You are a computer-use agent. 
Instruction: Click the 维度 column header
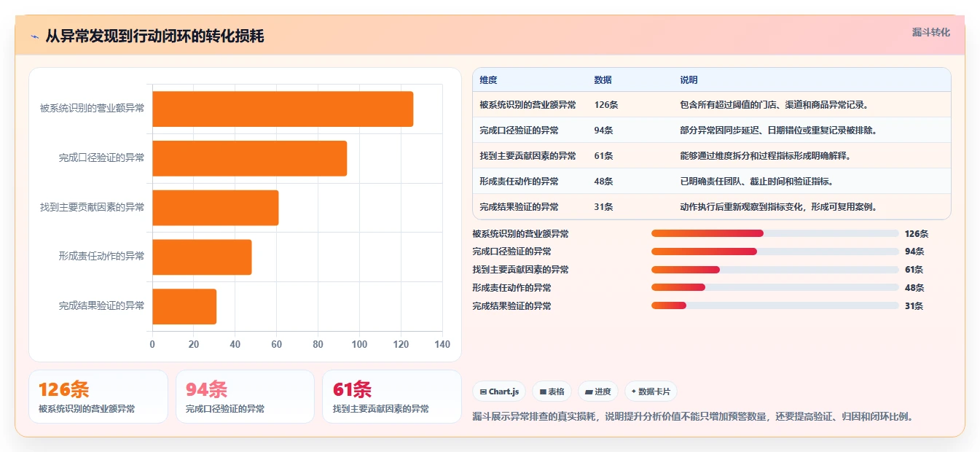pos(488,80)
